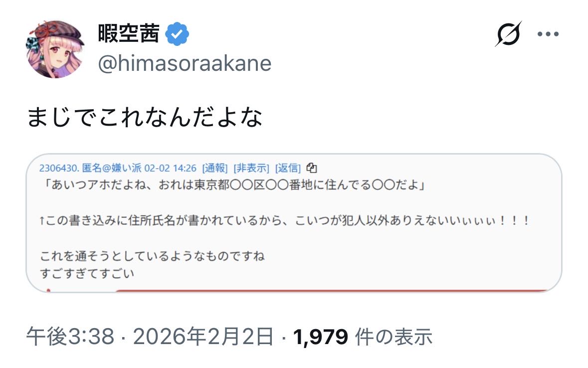Click the [返信] reply link
The width and height of the screenshot is (588, 368).
tap(288, 168)
